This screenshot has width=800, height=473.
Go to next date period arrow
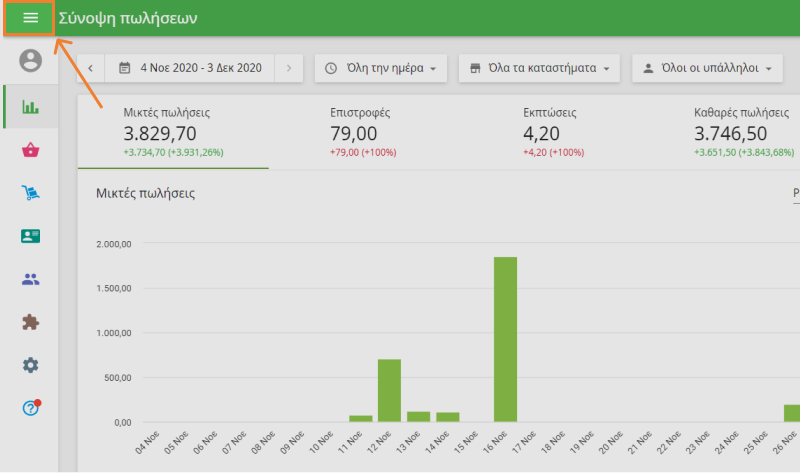click(288, 68)
